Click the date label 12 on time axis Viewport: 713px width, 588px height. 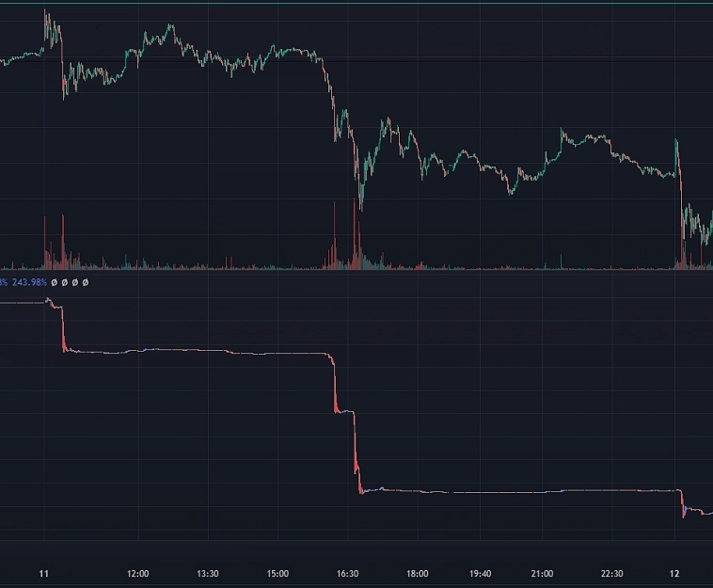pyautogui.click(x=674, y=574)
